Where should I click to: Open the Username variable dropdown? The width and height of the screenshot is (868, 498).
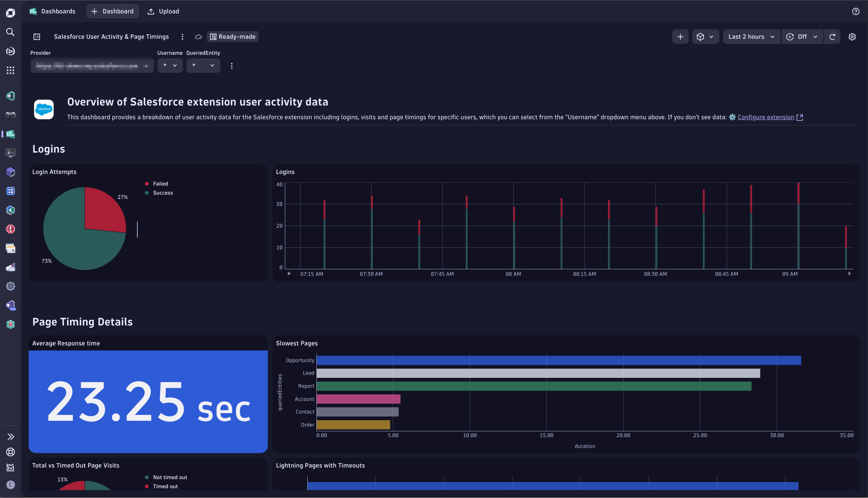point(170,66)
